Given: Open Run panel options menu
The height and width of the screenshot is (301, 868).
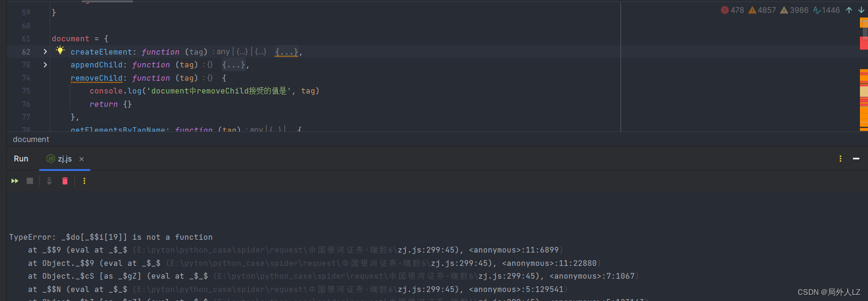Looking at the screenshot, I should [841, 159].
